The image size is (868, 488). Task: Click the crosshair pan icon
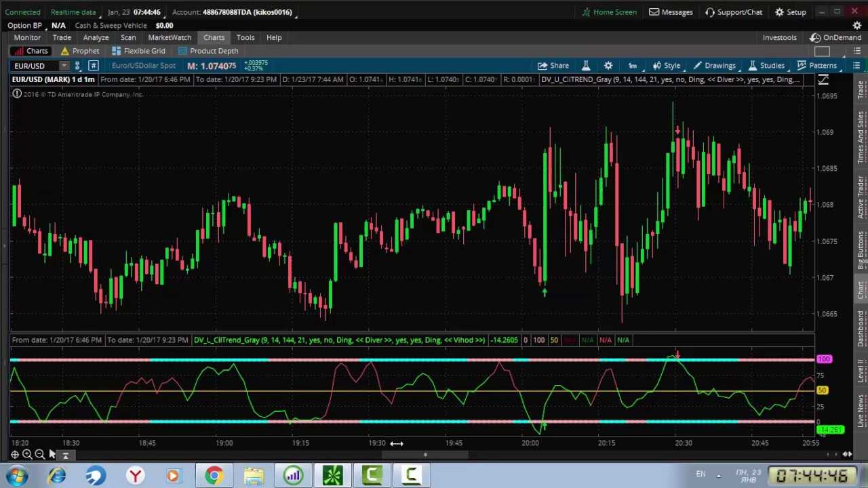[14, 455]
